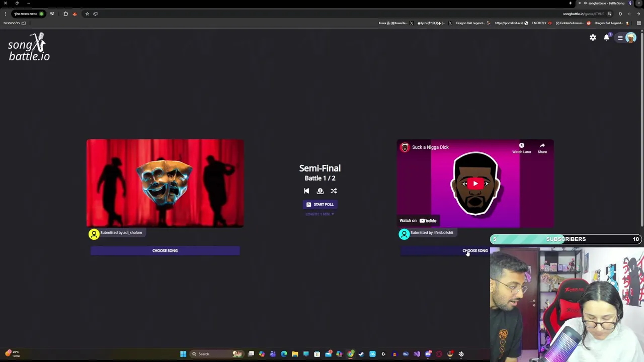Expand the Length 1 min dropdown
This screenshot has height=362, width=644.
pos(320,214)
